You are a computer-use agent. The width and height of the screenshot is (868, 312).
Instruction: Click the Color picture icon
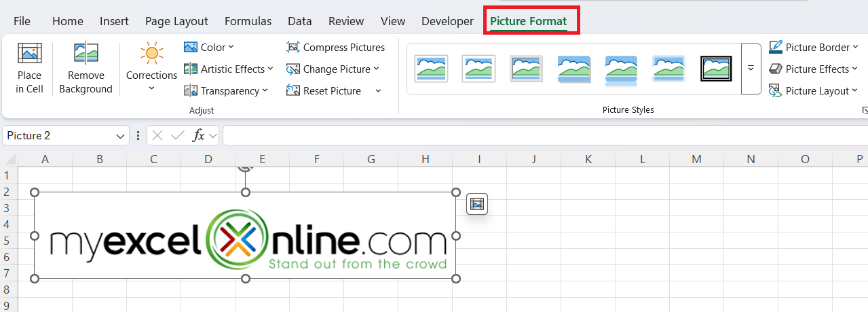pos(191,48)
